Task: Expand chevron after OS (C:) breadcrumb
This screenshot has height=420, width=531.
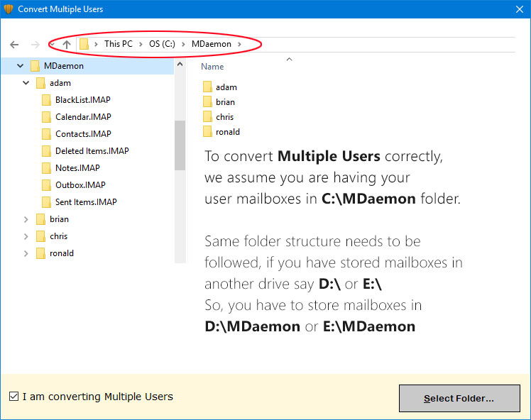Action: tap(183, 44)
